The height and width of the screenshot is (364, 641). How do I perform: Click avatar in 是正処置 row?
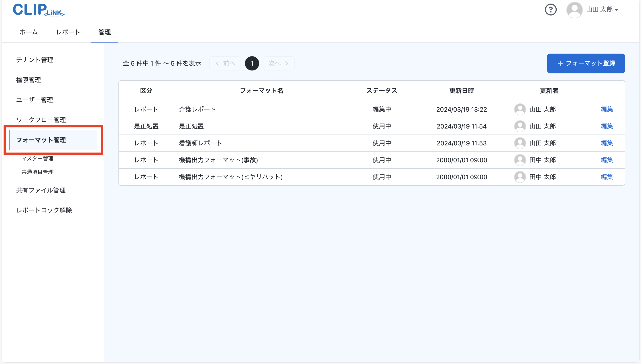(x=520, y=126)
